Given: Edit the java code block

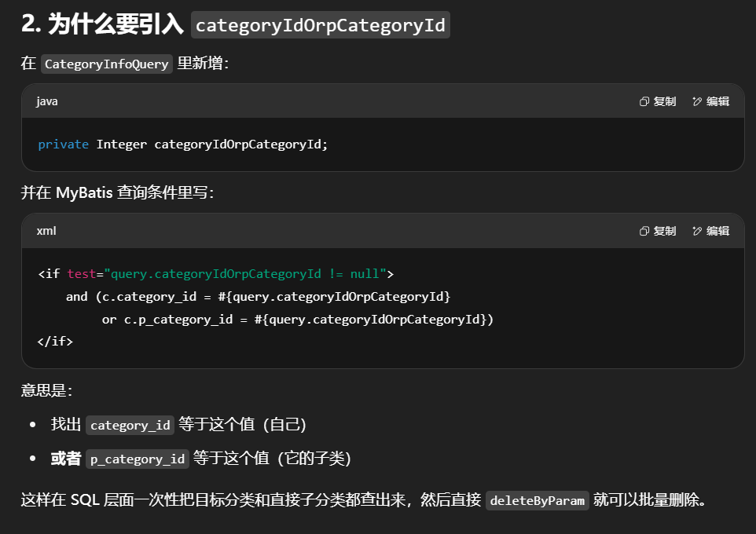Looking at the screenshot, I should click(710, 101).
